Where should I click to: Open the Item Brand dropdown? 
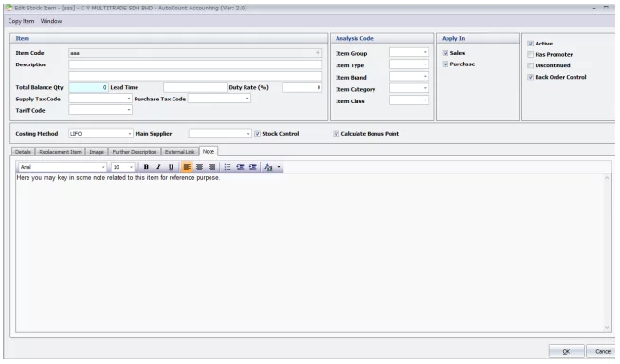point(425,76)
